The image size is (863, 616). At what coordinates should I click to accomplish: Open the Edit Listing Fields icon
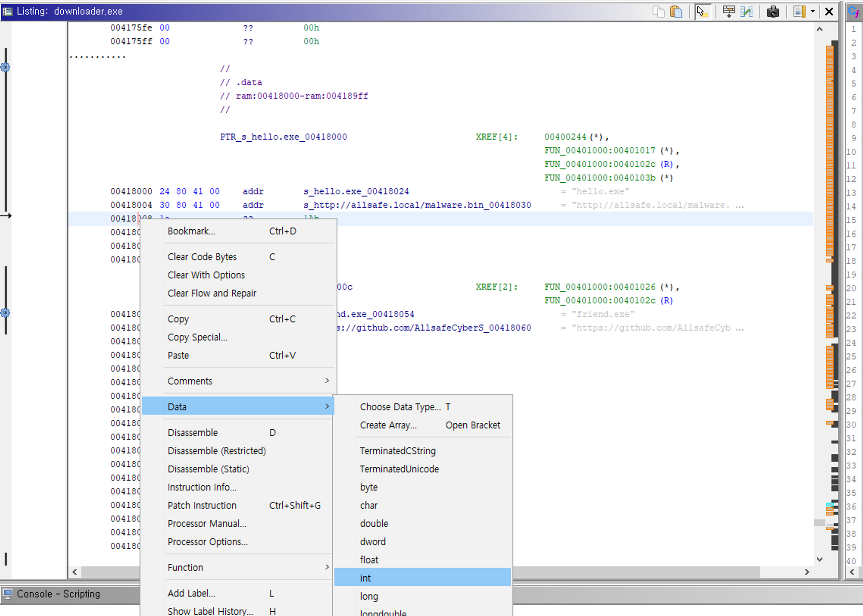tap(728, 11)
